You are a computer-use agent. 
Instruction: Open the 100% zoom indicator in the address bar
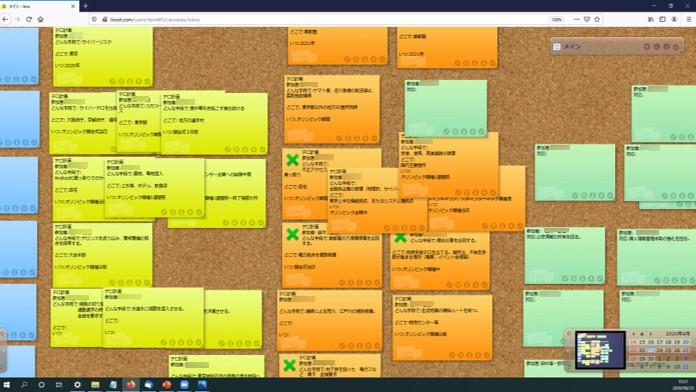pos(556,20)
